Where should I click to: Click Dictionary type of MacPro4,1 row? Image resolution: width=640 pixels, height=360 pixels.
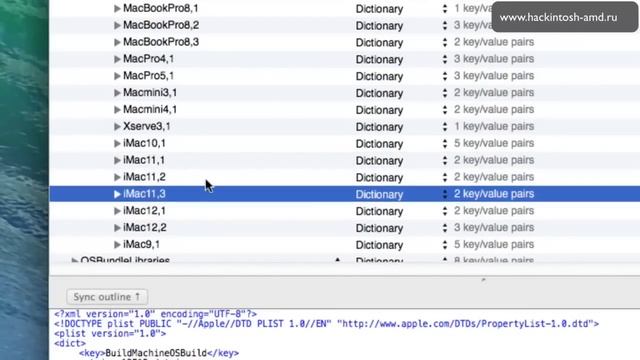(x=379, y=60)
